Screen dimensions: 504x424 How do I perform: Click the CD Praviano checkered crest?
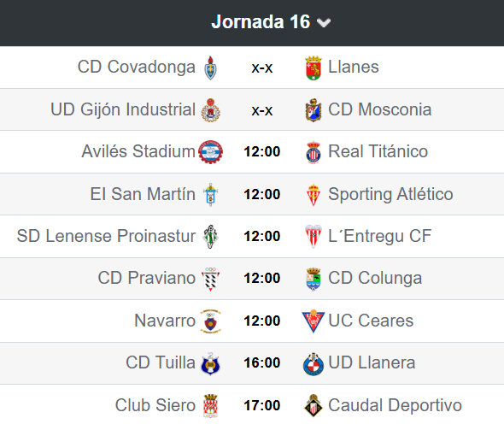point(210,279)
